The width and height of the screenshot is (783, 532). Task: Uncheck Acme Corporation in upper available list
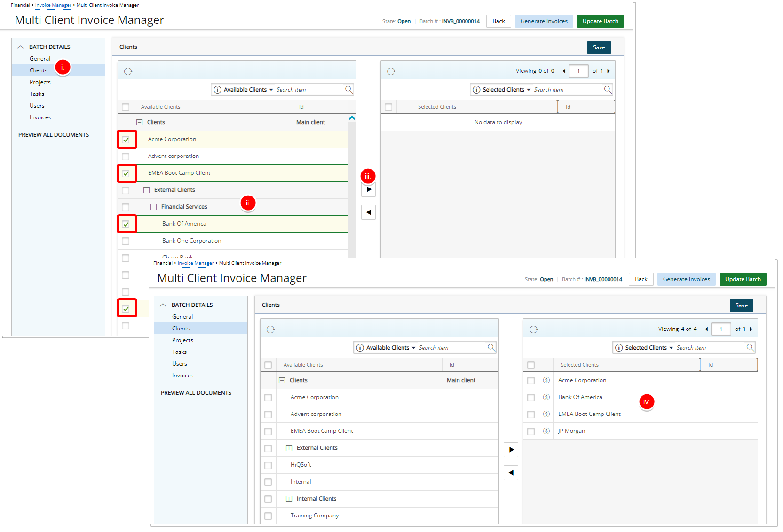[x=126, y=140]
